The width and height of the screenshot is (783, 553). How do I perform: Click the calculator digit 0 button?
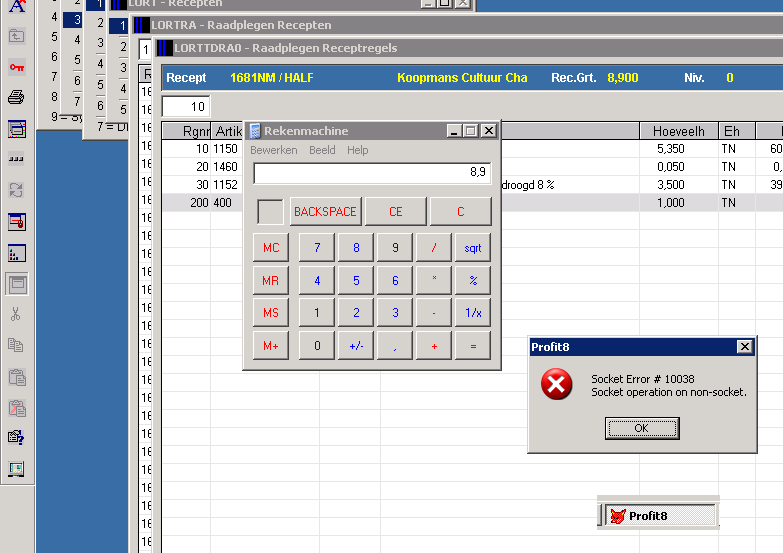coord(317,346)
